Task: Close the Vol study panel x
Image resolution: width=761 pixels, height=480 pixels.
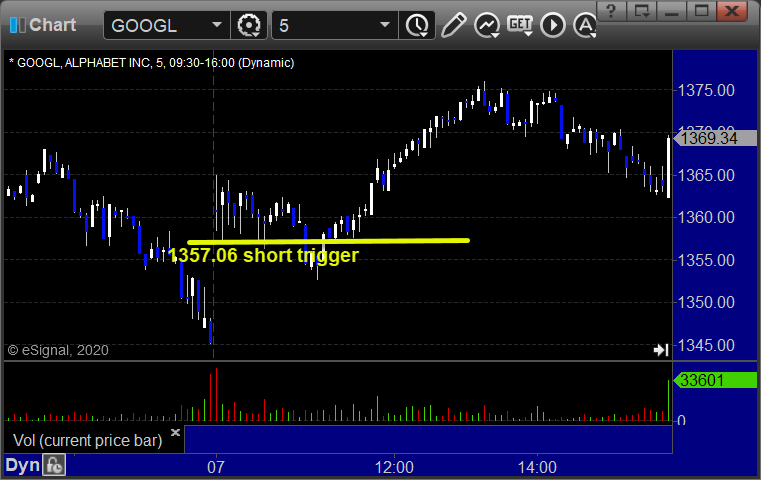Action: [175, 432]
